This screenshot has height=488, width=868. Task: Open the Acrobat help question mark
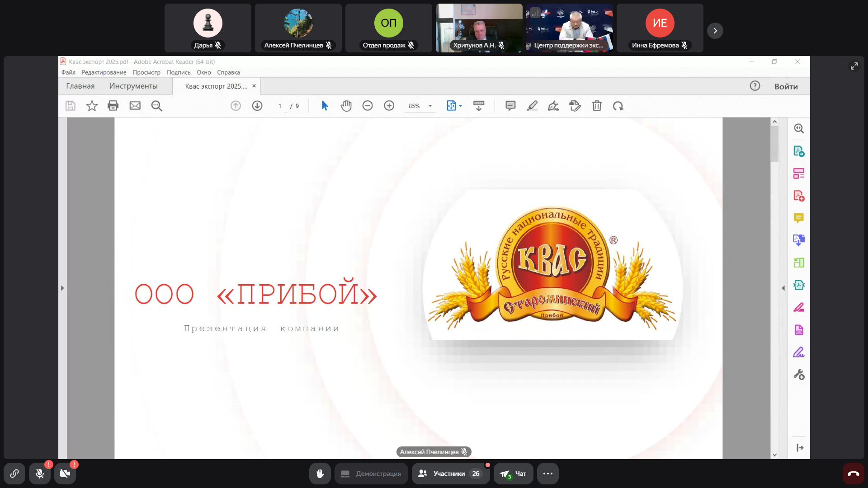coord(755,86)
